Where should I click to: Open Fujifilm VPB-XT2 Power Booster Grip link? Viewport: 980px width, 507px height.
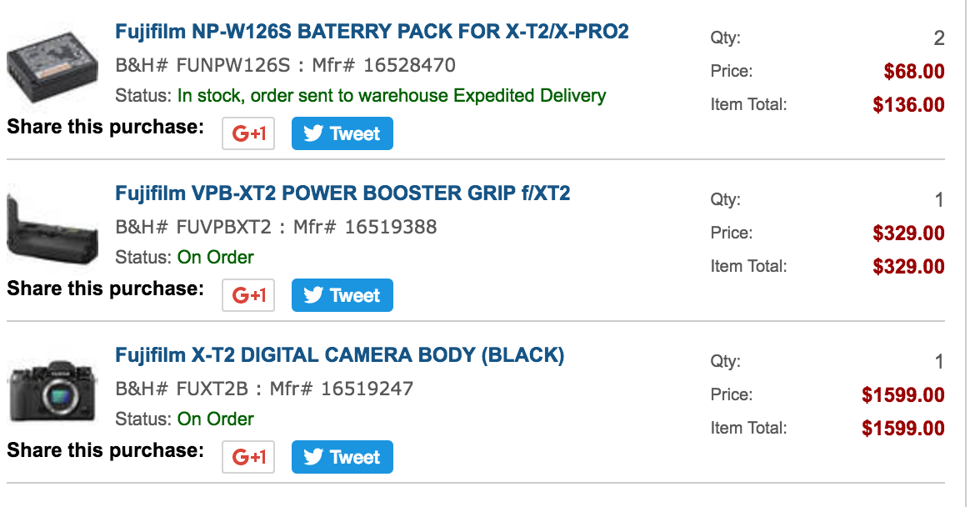[x=342, y=194]
